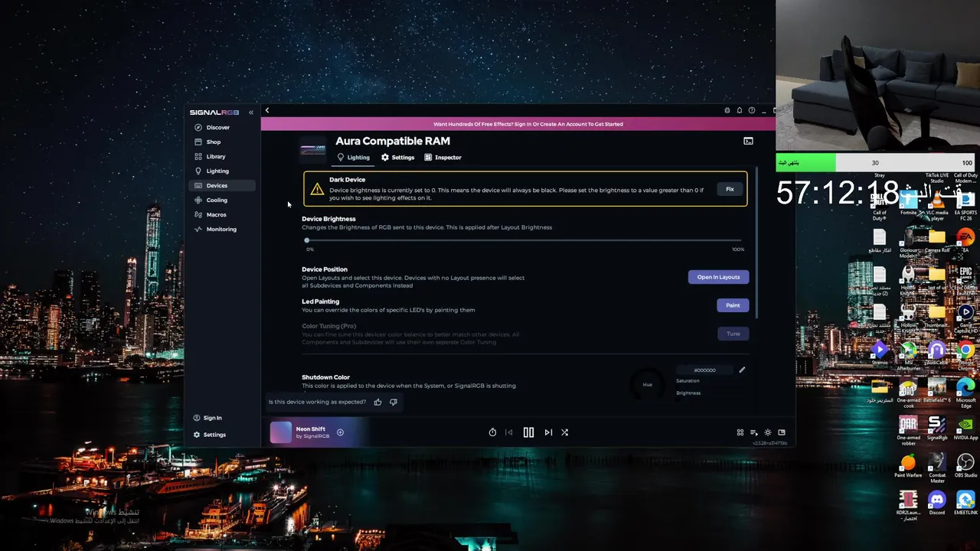
Task: Click the Device Brightness slider handle
Action: point(307,240)
